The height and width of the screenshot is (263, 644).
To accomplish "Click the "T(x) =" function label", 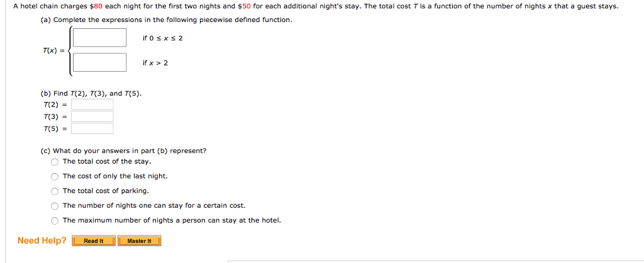I will (53, 50).
